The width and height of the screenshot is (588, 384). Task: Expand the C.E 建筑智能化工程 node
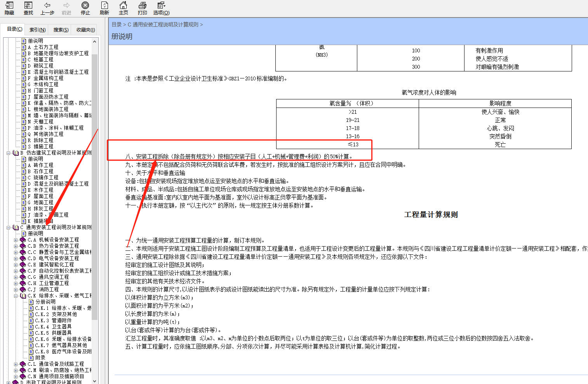click(x=16, y=264)
